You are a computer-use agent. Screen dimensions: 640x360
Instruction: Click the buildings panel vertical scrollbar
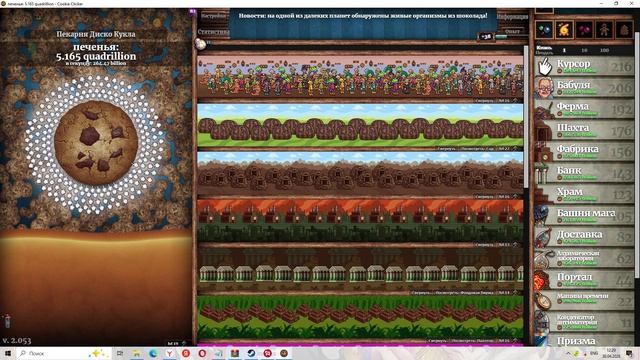tap(526, 117)
